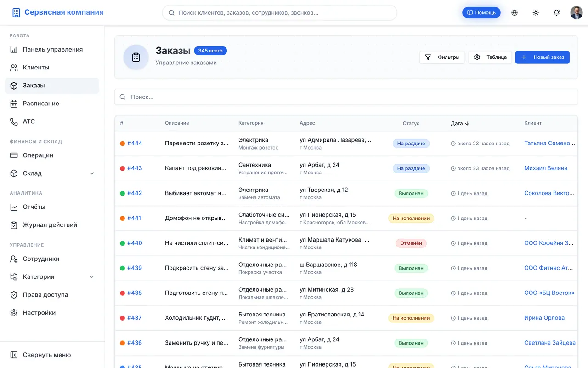
Task: Click the clock icon in order #439 date
Action: pyautogui.click(x=453, y=268)
